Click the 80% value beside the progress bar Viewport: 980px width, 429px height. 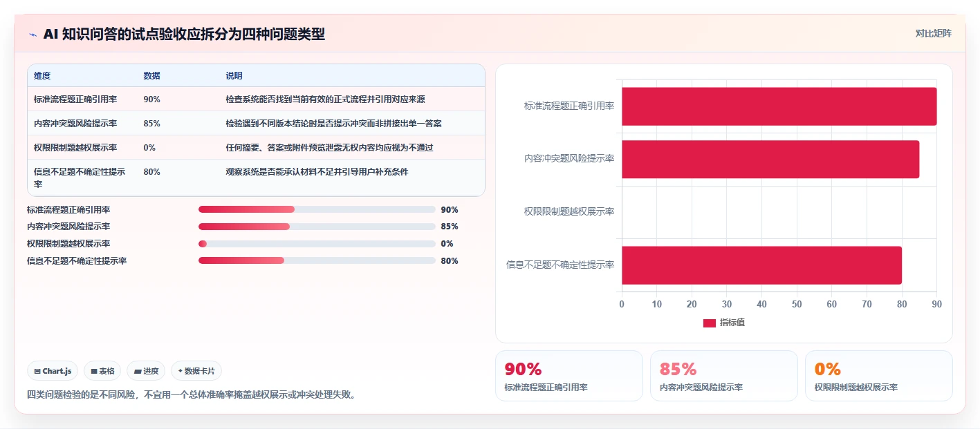point(450,261)
